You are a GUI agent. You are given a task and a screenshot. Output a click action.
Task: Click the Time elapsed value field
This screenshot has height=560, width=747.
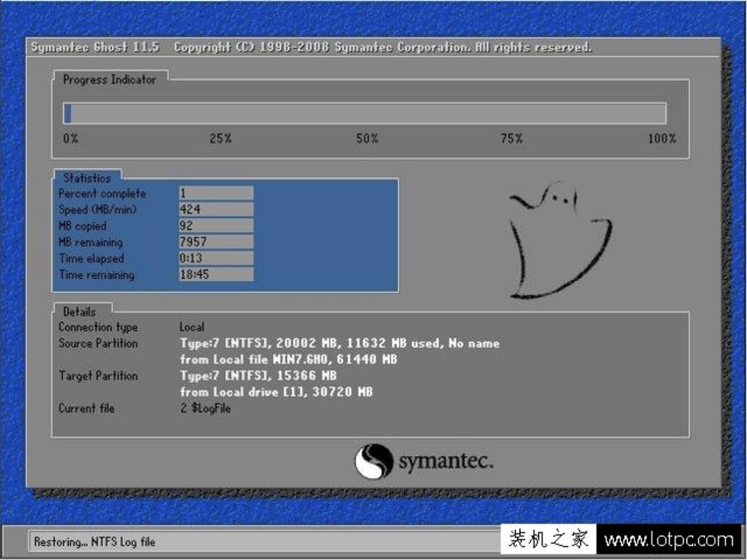pyautogui.click(x=216, y=258)
